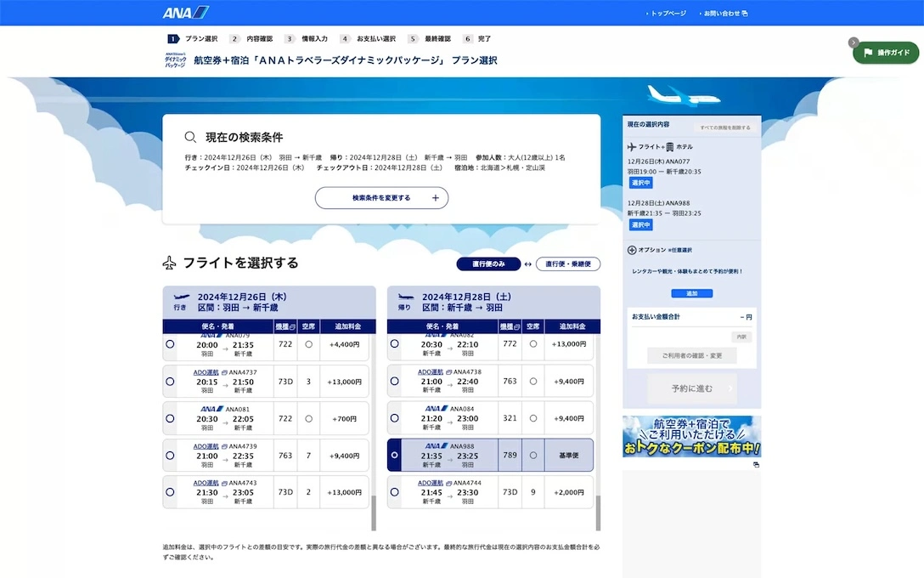Open the お問い合わせ link
Screen dimensions: 924x578
pyautogui.click(x=721, y=13)
